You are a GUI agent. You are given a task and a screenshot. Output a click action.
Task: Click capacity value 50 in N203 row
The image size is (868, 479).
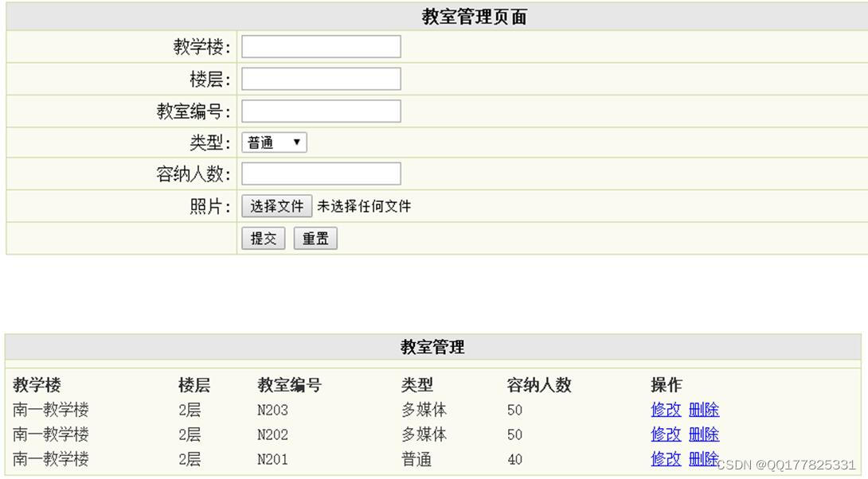point(514,410)
